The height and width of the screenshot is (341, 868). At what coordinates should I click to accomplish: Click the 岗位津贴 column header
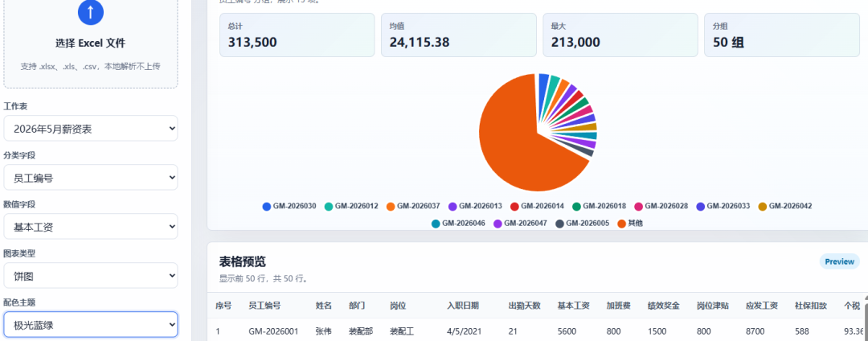click(712, 306)
